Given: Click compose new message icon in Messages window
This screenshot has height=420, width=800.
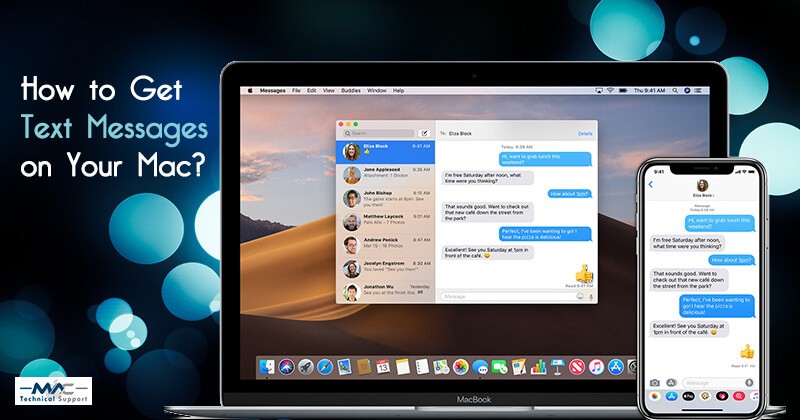Looking at the screenshot, I should click(x=423, y=133).
